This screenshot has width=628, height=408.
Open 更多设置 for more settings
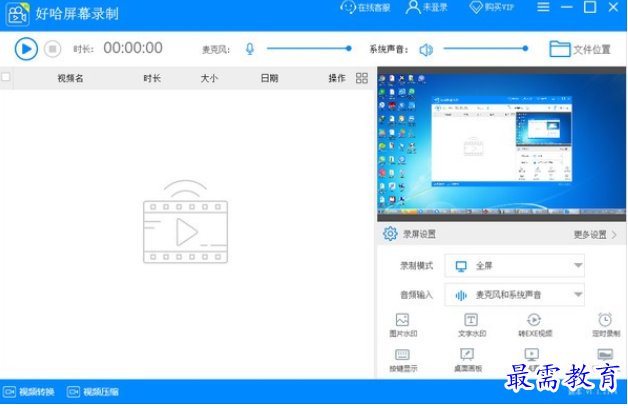(595, 235)
